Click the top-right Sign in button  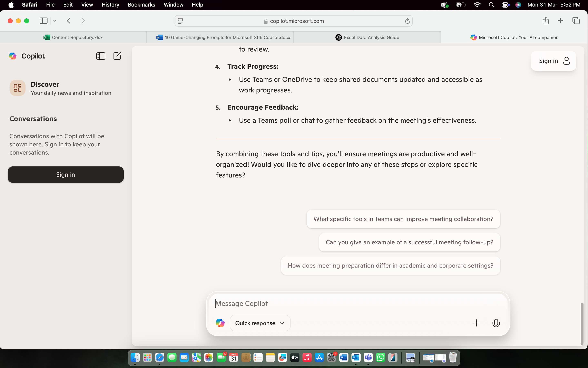[553, 61]
